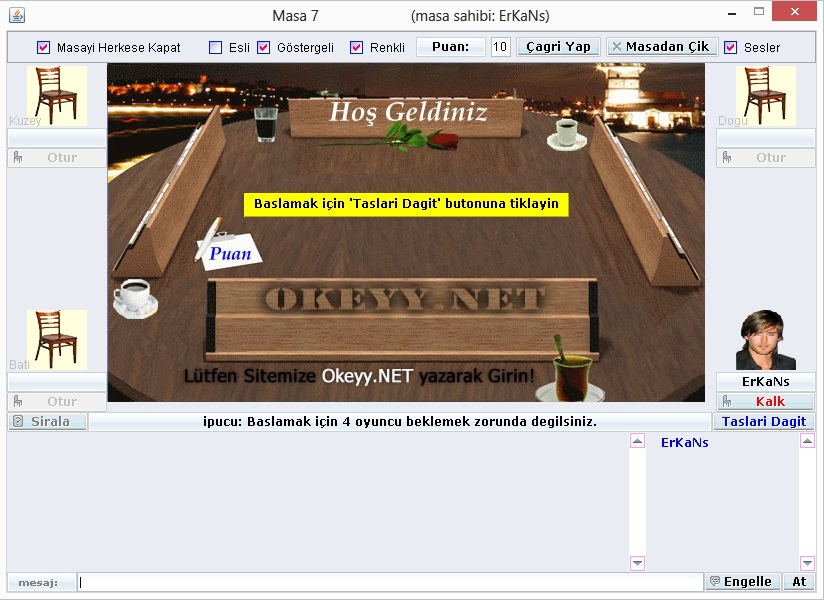The width and height of the screenshot is (824, 600).
Task: Click the empty name field under Dogu
Action: [766, 138]
